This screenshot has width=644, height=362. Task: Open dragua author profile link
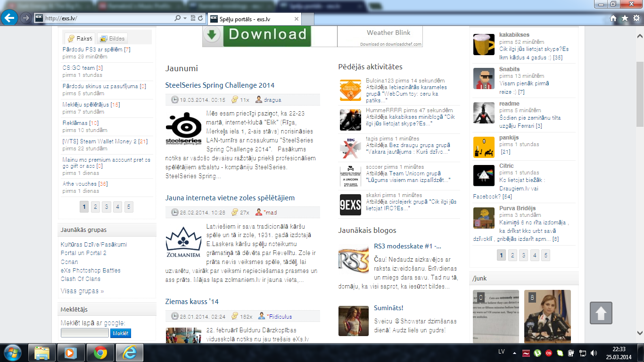point(272,100)
